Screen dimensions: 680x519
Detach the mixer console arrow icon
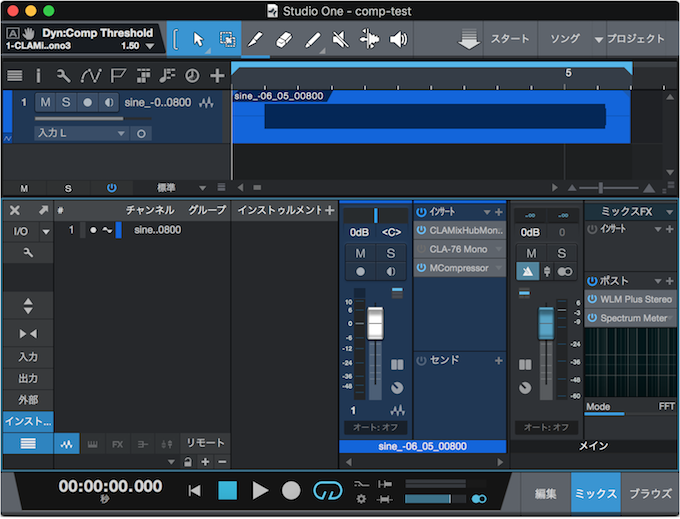tap(43, 210)
